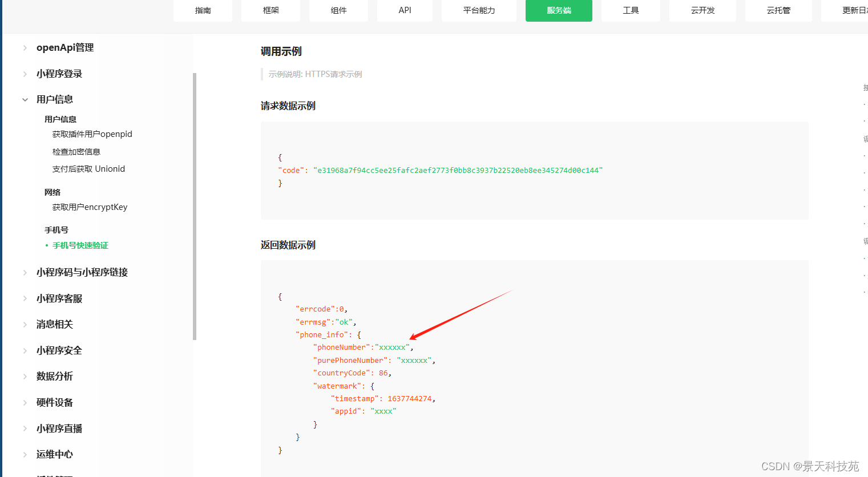
Task: Click the 手机号 subsection label
Action: (56, 230)
